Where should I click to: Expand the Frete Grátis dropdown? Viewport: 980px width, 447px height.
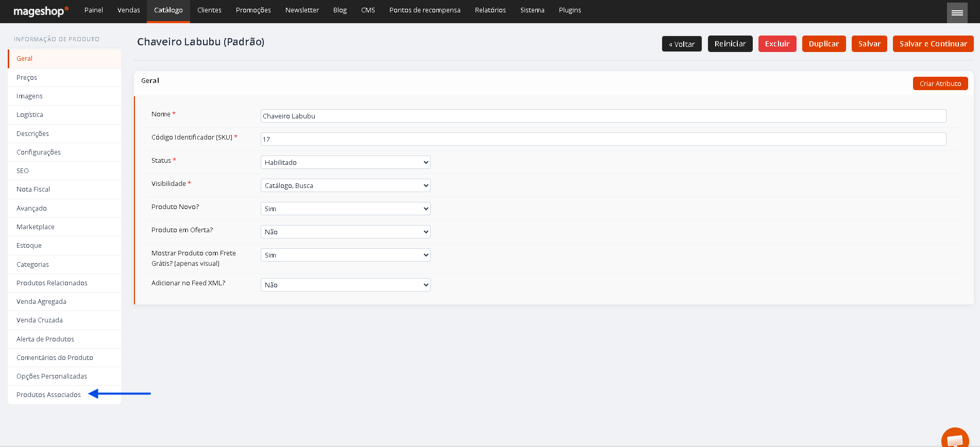click(x=345, y=255)
